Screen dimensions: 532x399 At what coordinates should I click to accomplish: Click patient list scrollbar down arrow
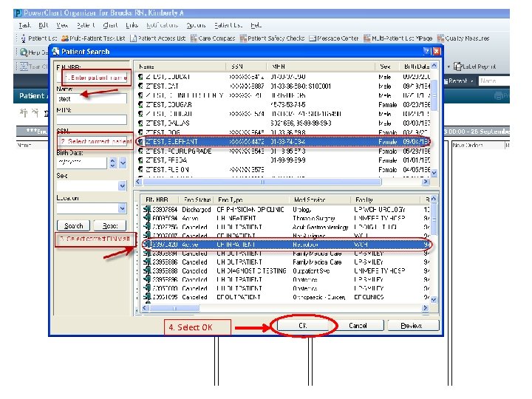[x=434, y=173]
